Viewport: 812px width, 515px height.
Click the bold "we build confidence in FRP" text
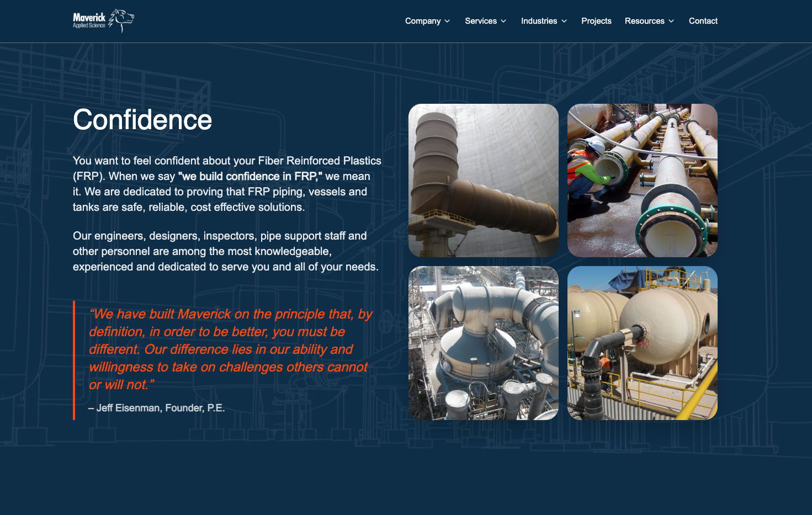click(x=250, y=176)
